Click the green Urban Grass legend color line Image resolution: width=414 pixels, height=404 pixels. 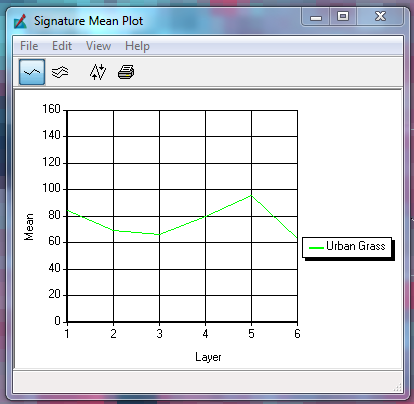click(x=316, y=248)
